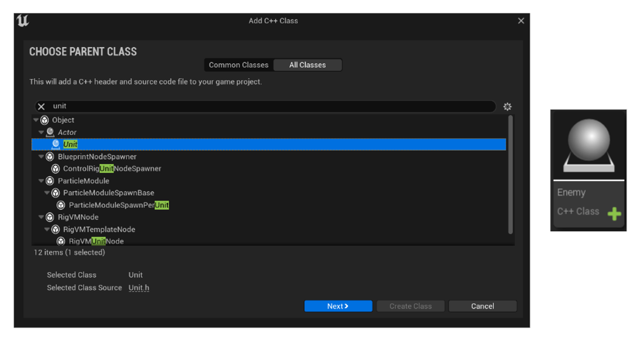Screen dimensions: 644x349
Task: Select the All Classes tab
Action: tap(307, 65)
